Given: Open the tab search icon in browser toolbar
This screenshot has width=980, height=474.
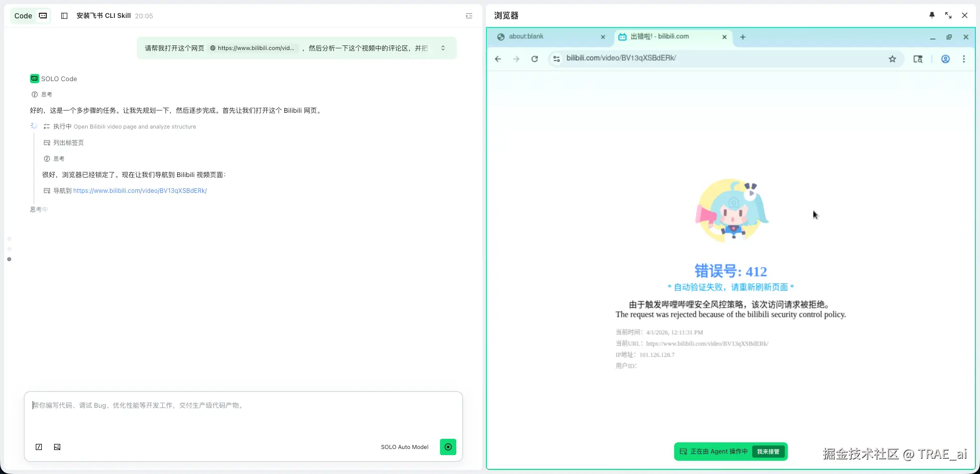Looking at the screenshot, I should point(918,59).
